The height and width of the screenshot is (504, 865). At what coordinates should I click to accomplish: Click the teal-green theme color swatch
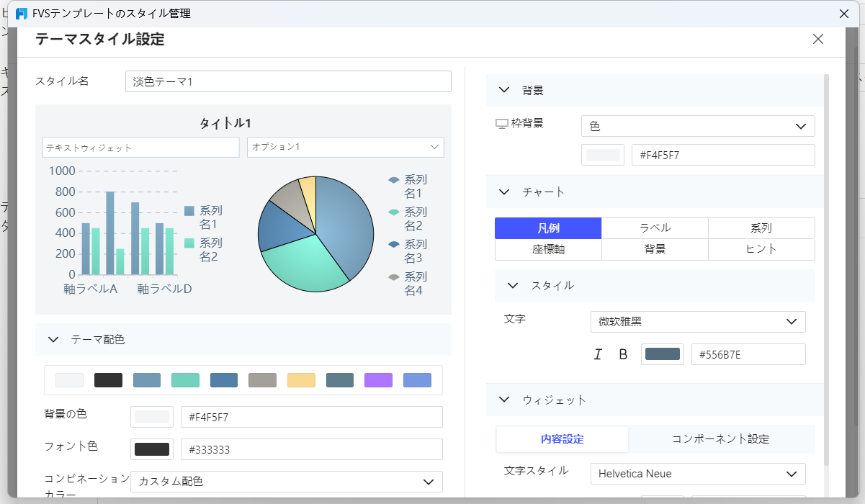coord(185,380)
